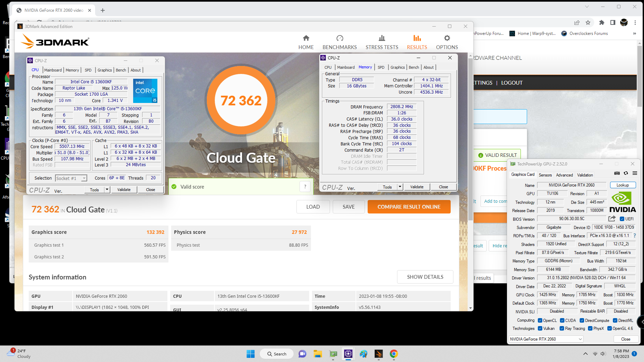The width and height of the screenshot is (644, 362).
Task: Click weather widget on taskbar
Action: [19, 353]
